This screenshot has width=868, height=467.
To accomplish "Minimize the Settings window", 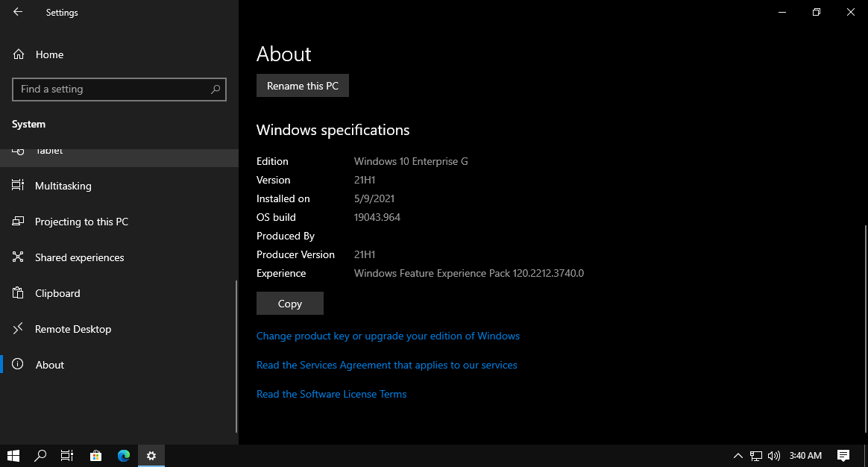I will pyautogui.click(x=782, y=12).
